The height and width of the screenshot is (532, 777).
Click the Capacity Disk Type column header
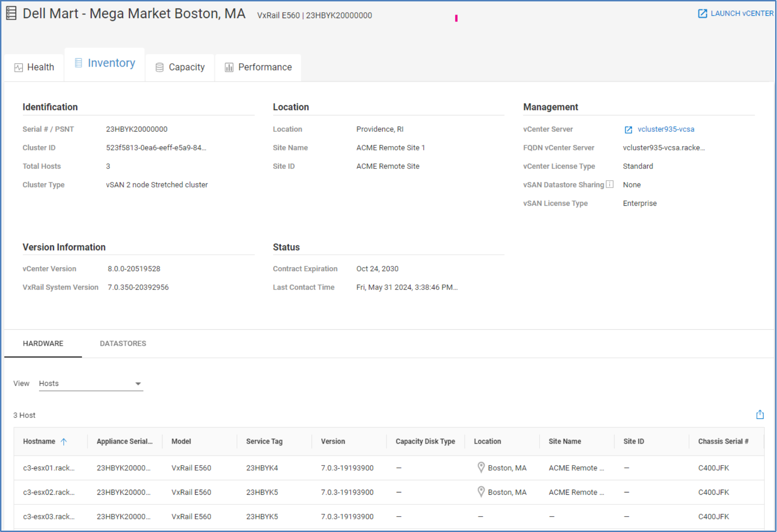point(425,441)
